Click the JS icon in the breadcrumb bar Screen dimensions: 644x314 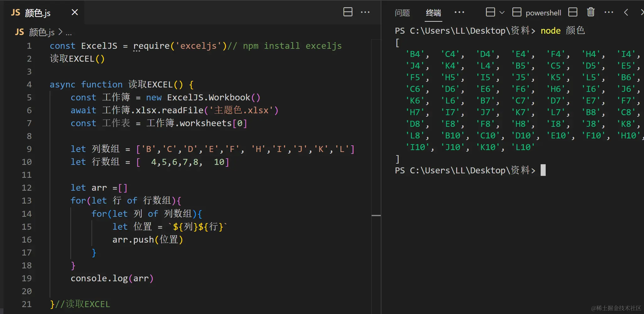pyautogui.click(x=19, y=32)
